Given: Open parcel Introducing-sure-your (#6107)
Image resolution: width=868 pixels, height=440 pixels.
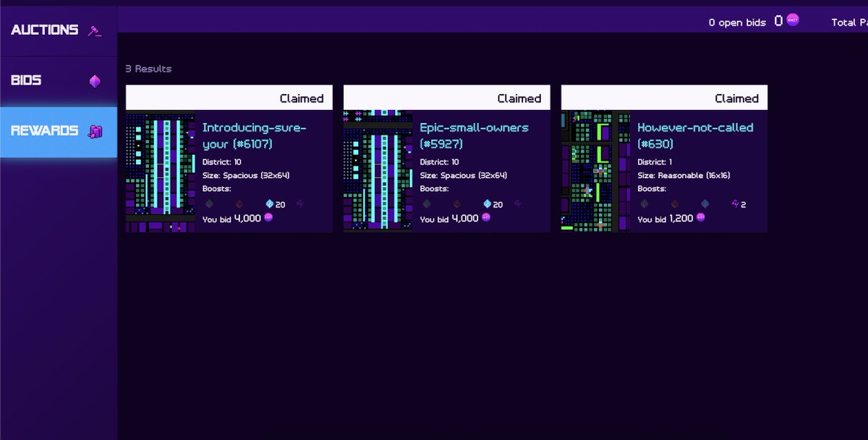Looking at the screenshot, I should 255,134.
